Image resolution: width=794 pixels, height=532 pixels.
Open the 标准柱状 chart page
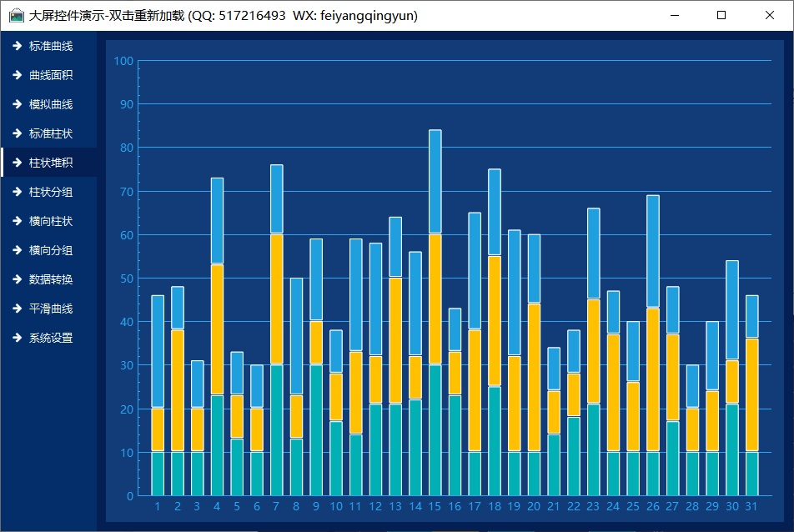tap(50, 133)
